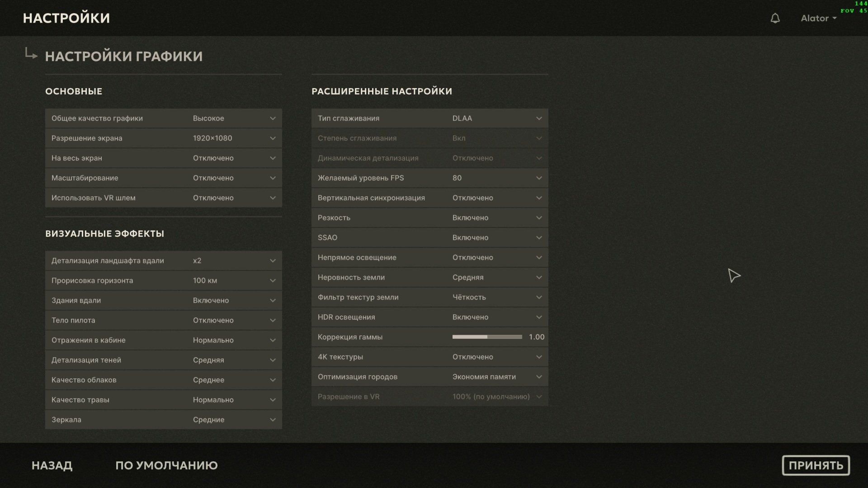Open Общее качество графики dropdown
Screen dimensions: 868x488
(x=164, y=118)
